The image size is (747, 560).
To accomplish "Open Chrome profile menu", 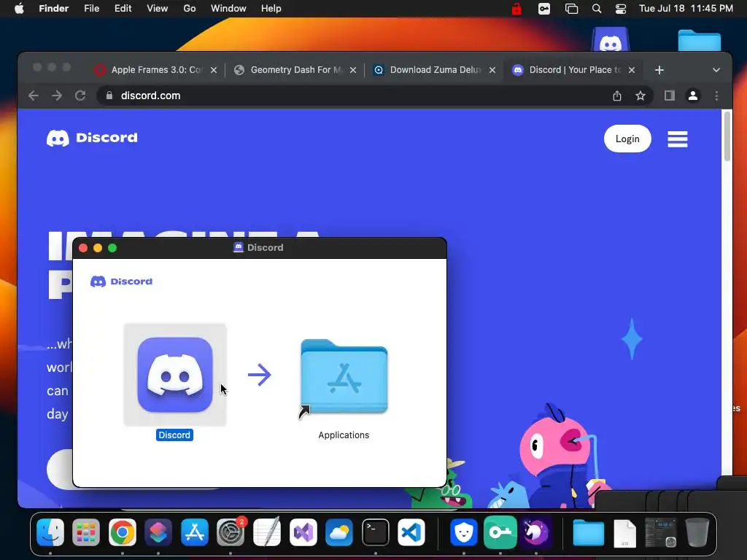I will coord(693,96).
